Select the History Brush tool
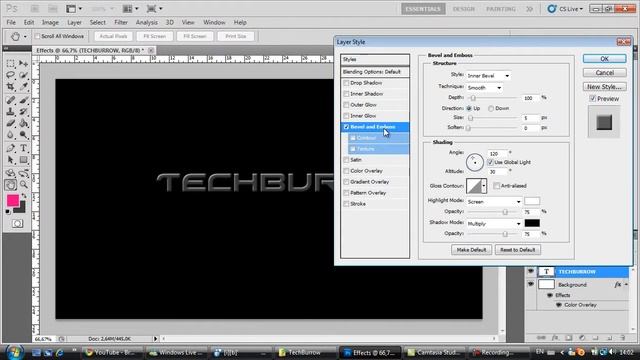The height and width of the screenshot is (360, 640). pyautogui.click(x=24, y=111)
